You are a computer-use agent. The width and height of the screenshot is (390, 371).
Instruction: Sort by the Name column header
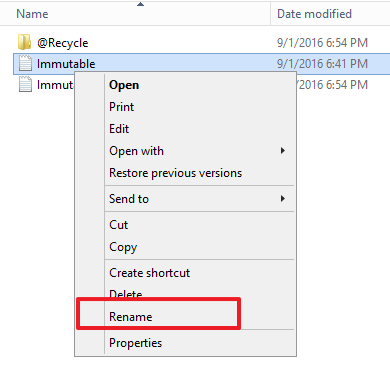coord(32,14)
